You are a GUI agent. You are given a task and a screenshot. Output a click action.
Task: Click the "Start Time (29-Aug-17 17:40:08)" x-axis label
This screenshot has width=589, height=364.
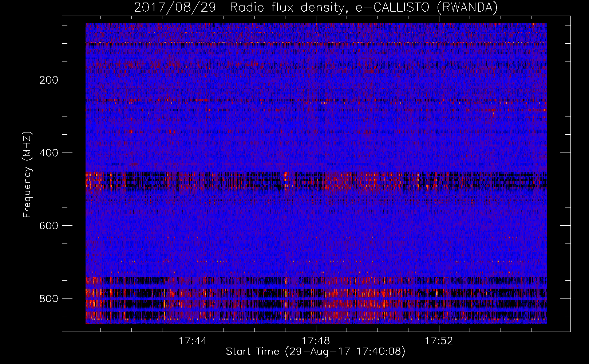click(316, 352)
